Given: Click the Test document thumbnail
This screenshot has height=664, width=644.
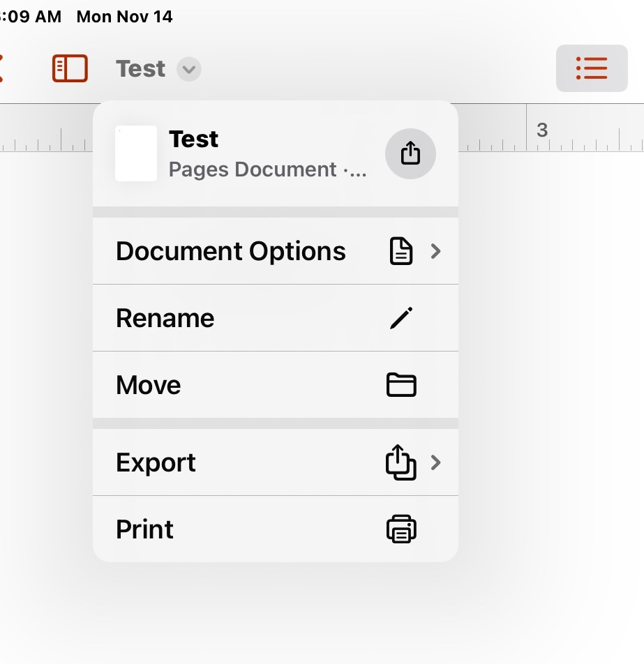Looking at the screenshot, I should tap(135, 153).
